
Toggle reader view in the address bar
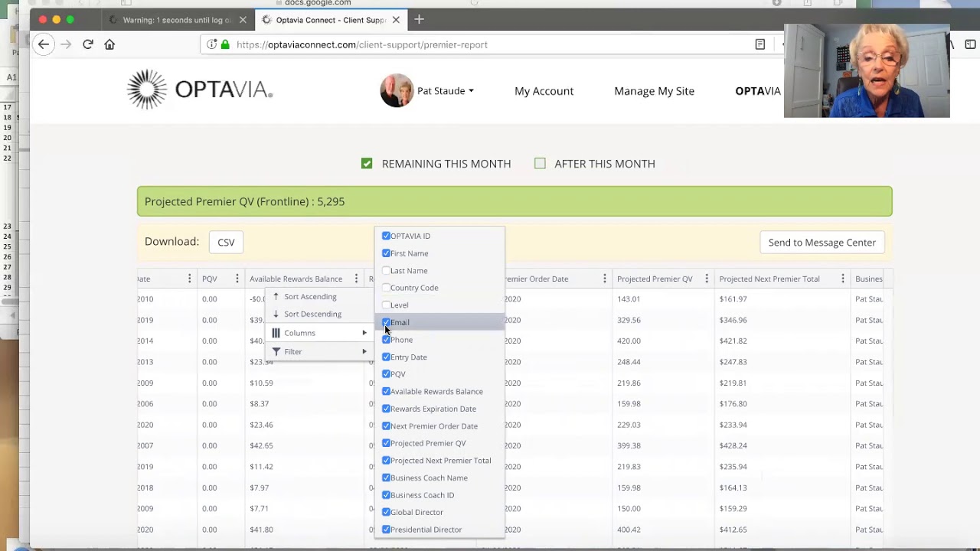(760, 44)
